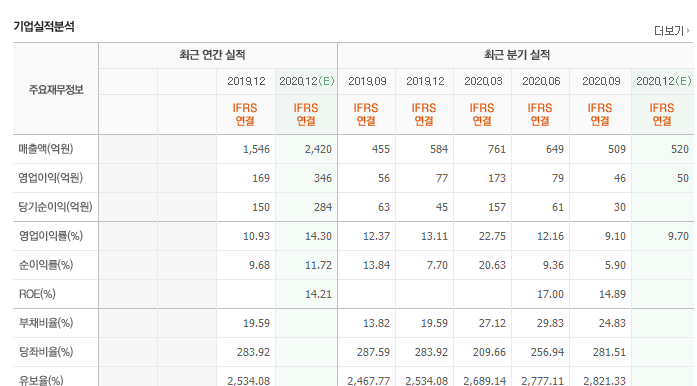Click the 20.63 net margin value
This screenshot has height=386, width=697.
(493, 265)
